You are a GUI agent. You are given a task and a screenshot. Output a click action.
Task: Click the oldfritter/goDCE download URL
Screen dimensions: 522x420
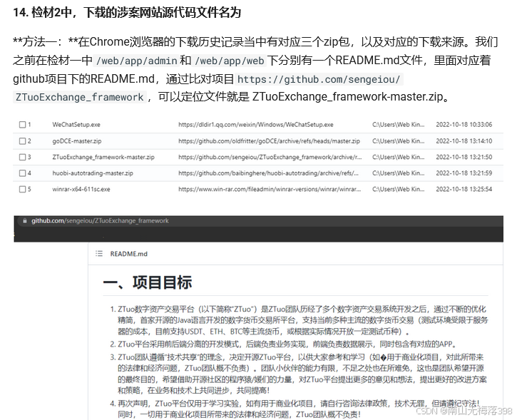[269, 140]
